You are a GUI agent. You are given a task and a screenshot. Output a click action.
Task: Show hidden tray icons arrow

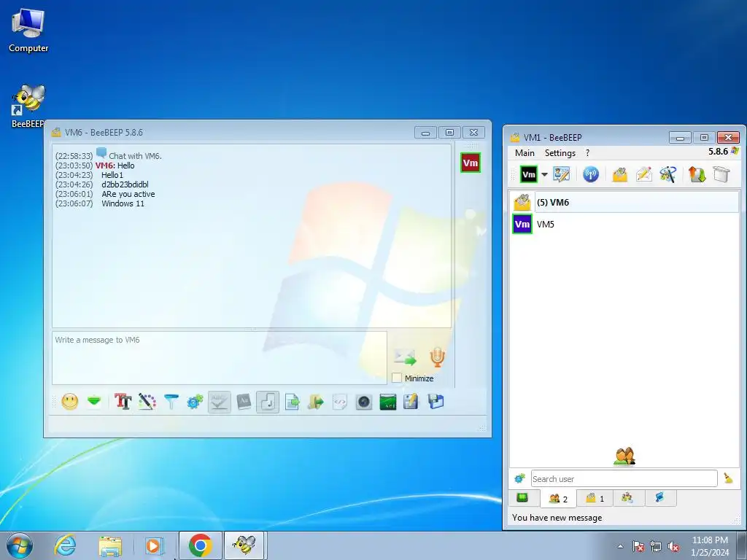click(620, 546)
